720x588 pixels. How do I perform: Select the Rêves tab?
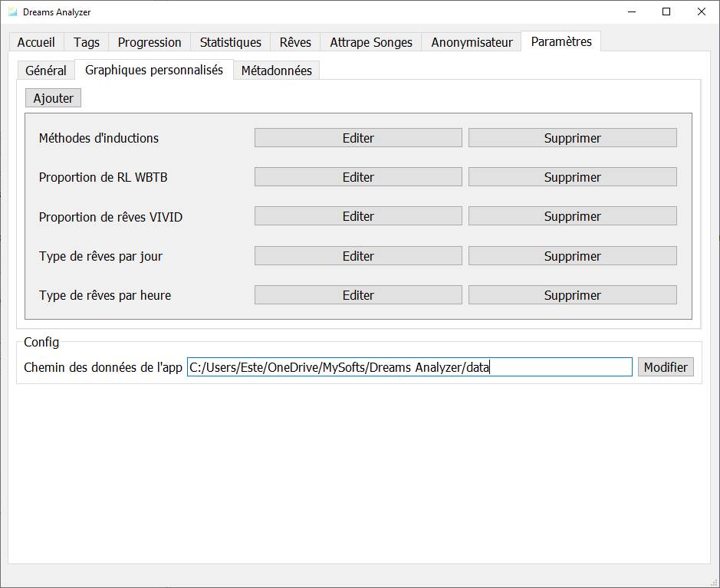pos(295,42)
